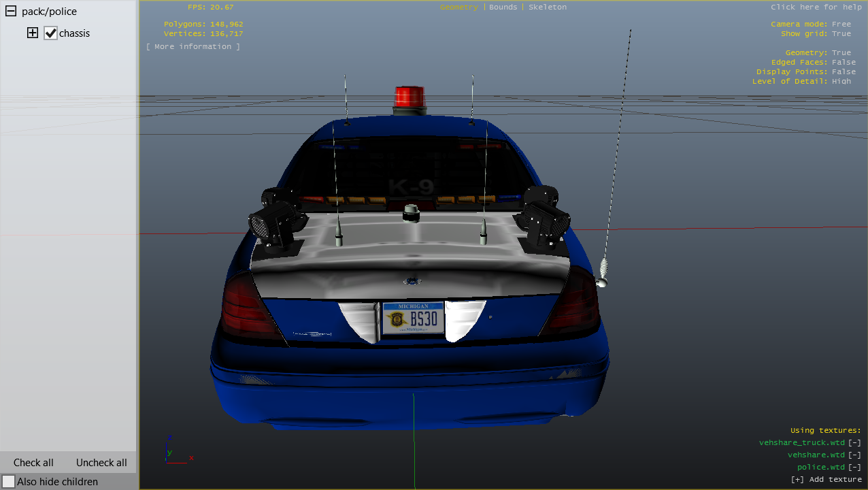The height and width of the screenshot is (490, 868).
Task: Collapse the pack:/police tree node
Action: point(11,12)
